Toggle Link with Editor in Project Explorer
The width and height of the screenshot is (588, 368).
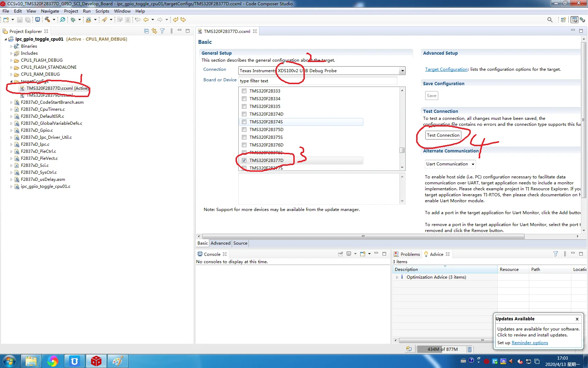coord(154,31)
